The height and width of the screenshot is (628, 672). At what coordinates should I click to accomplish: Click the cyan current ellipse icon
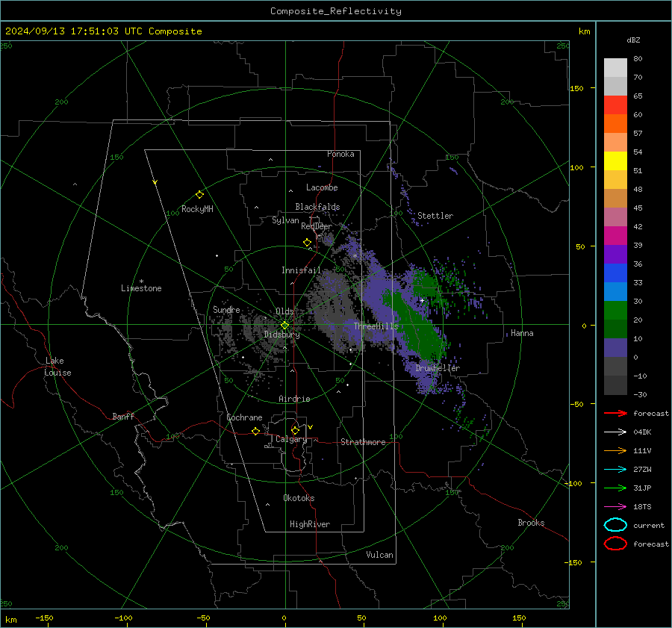click(615, 525)
